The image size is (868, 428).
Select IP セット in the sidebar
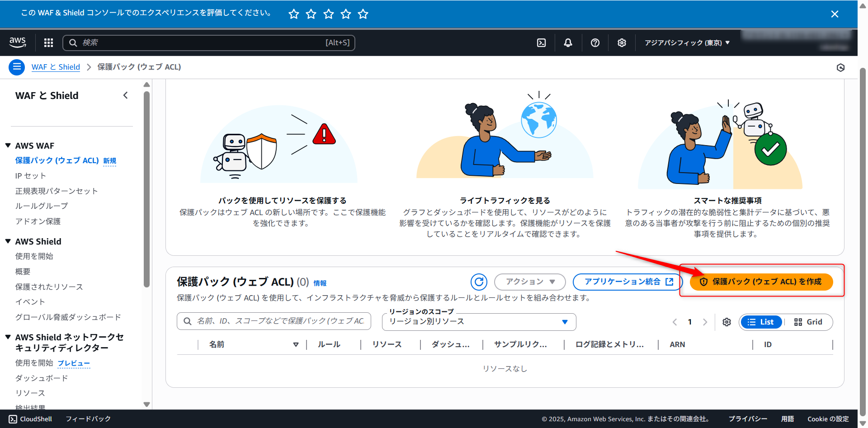pos(31,176)
